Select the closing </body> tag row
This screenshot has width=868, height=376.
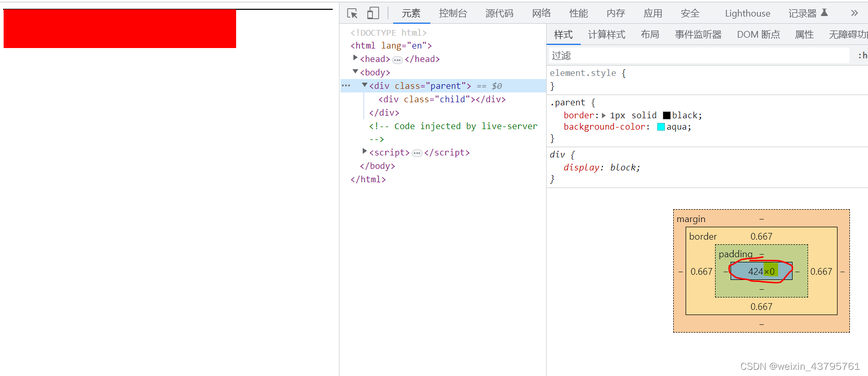coord(377,166)
